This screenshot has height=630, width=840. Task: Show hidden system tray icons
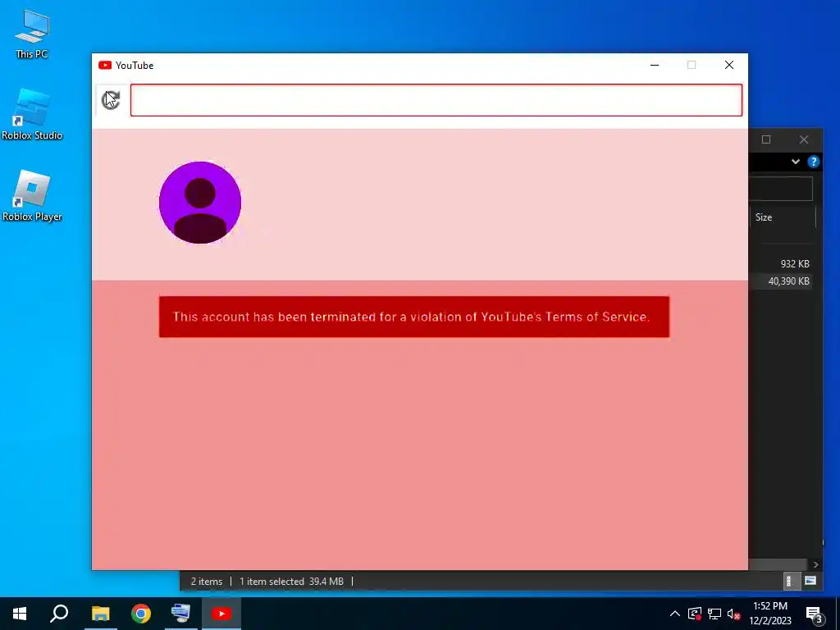(675, 614)
